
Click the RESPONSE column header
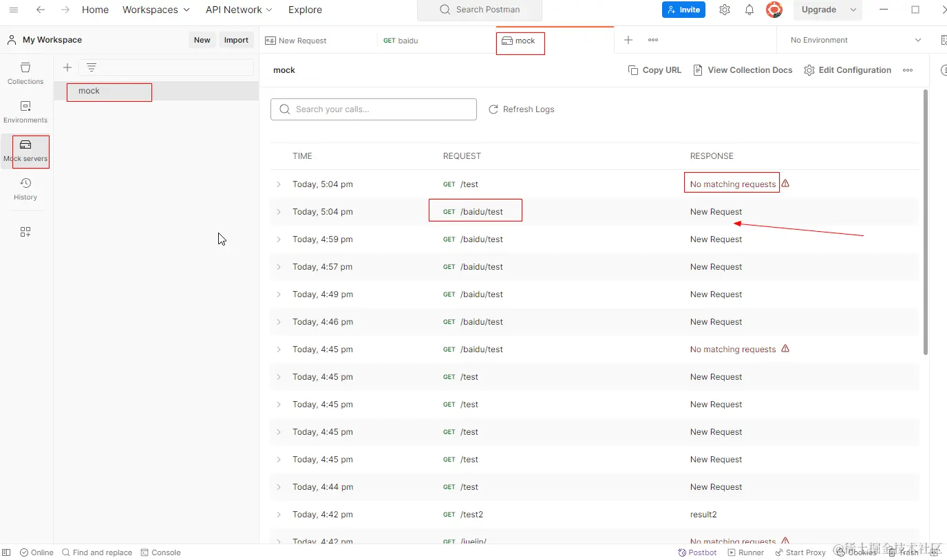pyautogui.click(x=712, y=156)
